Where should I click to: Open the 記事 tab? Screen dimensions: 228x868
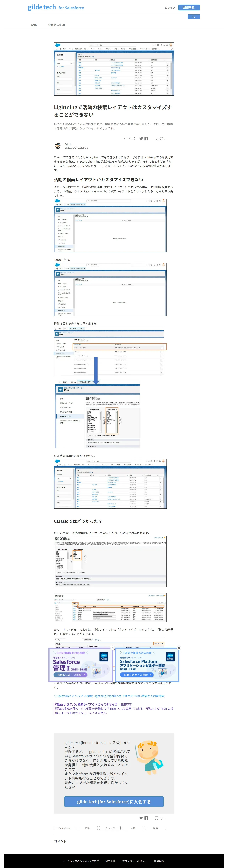34,25
